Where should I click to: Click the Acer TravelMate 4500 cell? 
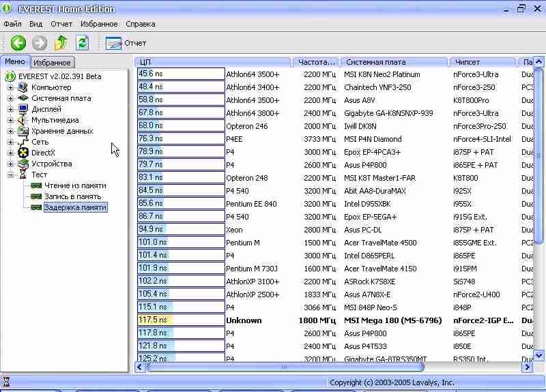[380, 243]
